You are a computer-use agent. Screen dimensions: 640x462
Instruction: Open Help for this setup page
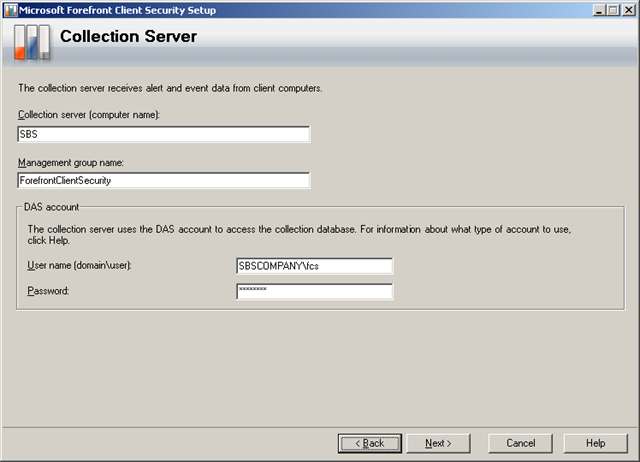click(596, 443)
